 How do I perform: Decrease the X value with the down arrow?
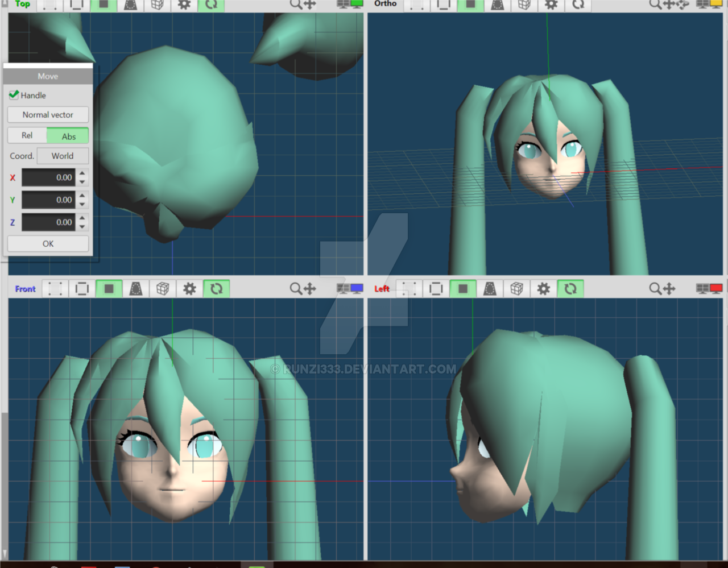click(82, 182)
